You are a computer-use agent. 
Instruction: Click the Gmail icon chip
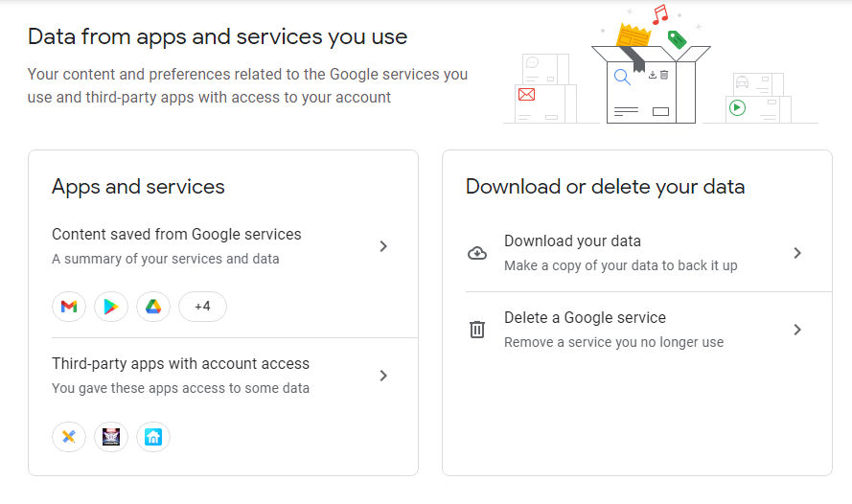point(69,307)
